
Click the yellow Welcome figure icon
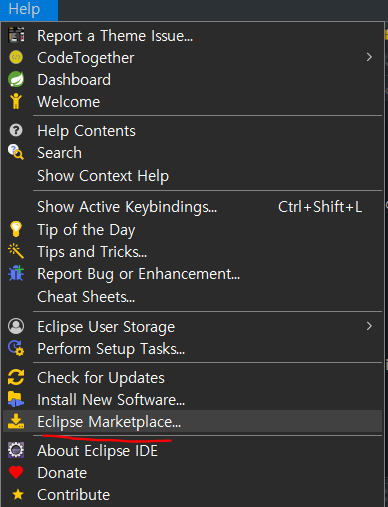(x=16, y=101)
